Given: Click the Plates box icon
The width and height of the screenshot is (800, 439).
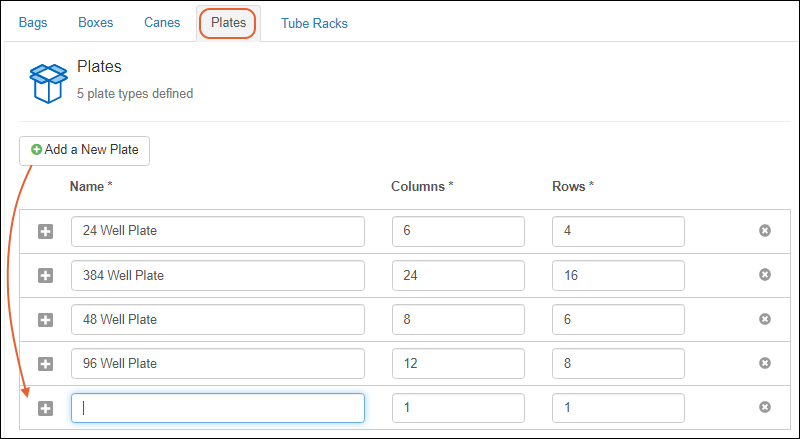Looking at the screenshot, I should coord(47,83).
